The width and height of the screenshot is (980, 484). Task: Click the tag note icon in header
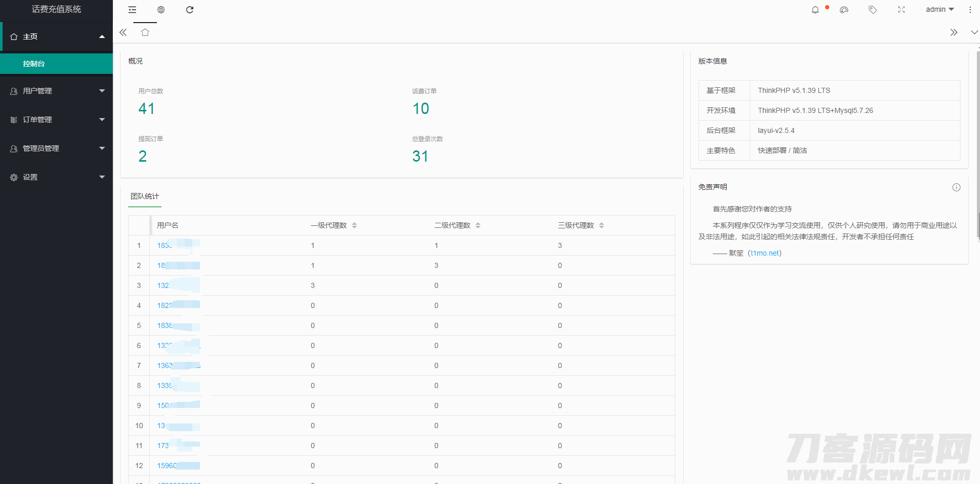click(x=872, y=10)
